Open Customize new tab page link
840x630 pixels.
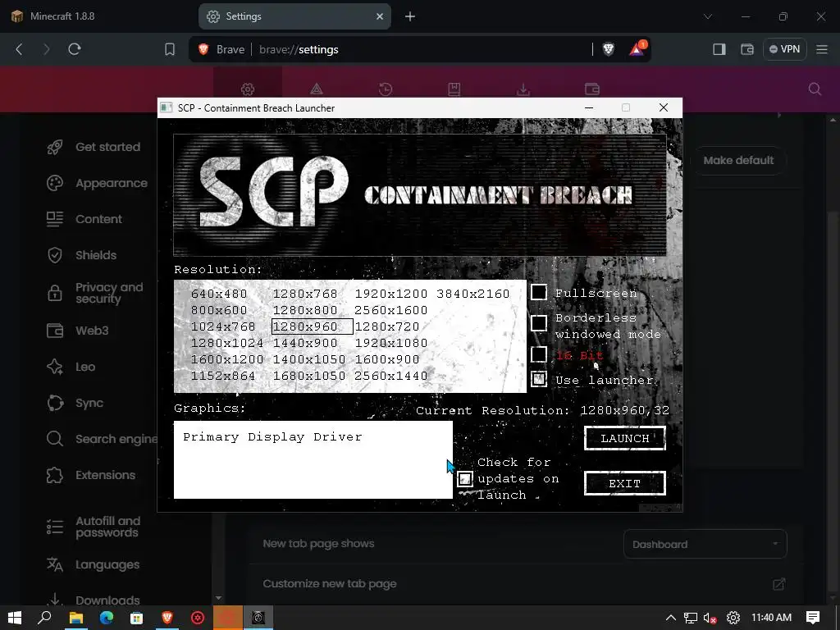(524, 584)
